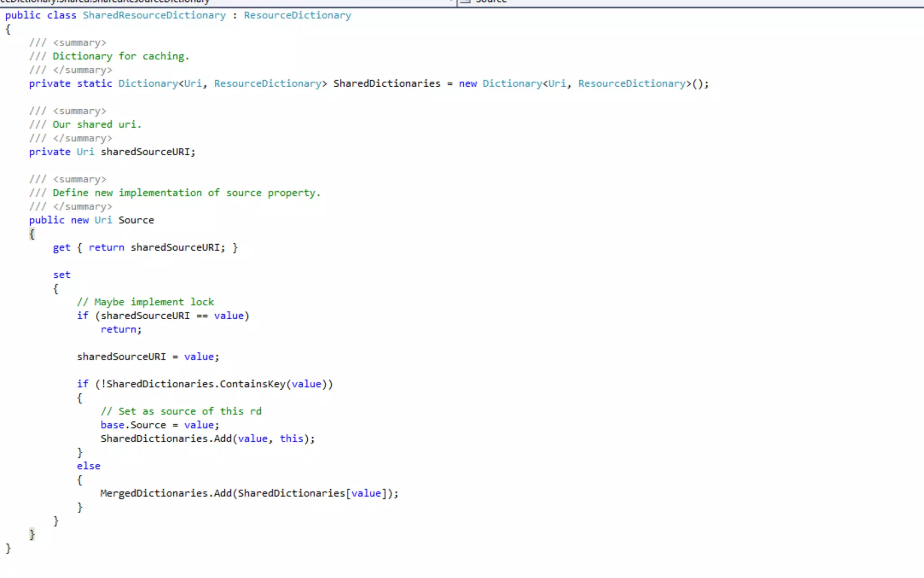This screenshot has width=924, height=578.
Task: Click the Source property name after 'public new Uri'
Action: point(136,220)
